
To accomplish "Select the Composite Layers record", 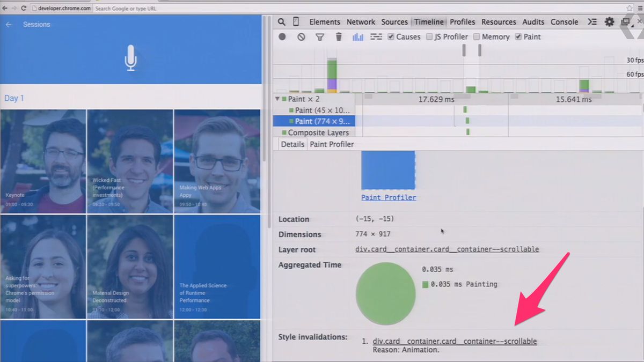I will point(318,132).
